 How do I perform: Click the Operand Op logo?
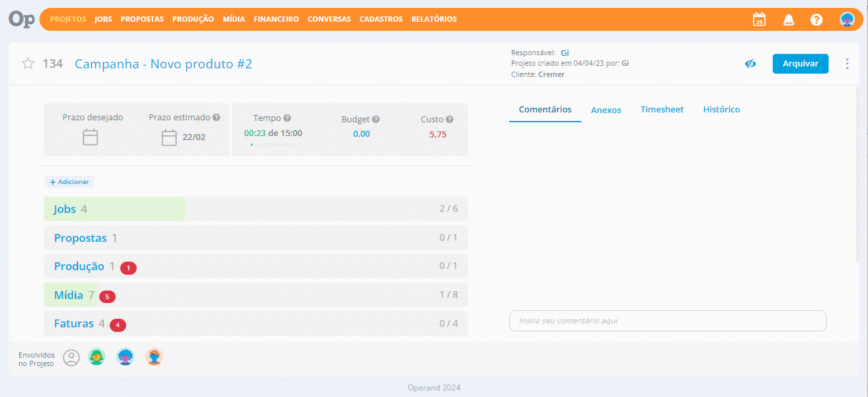tap(22, 20)
